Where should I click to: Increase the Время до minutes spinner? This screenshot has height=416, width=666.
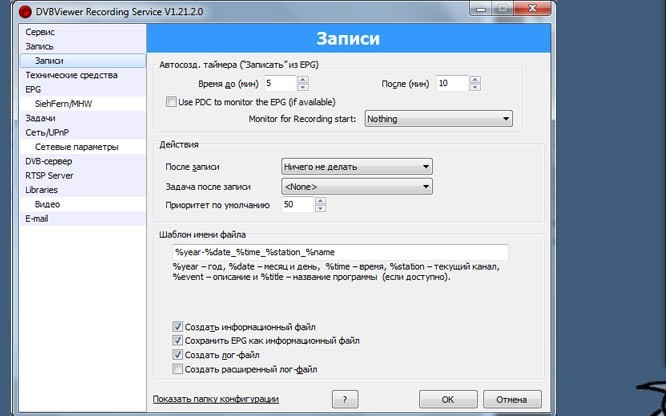(303, 79)
